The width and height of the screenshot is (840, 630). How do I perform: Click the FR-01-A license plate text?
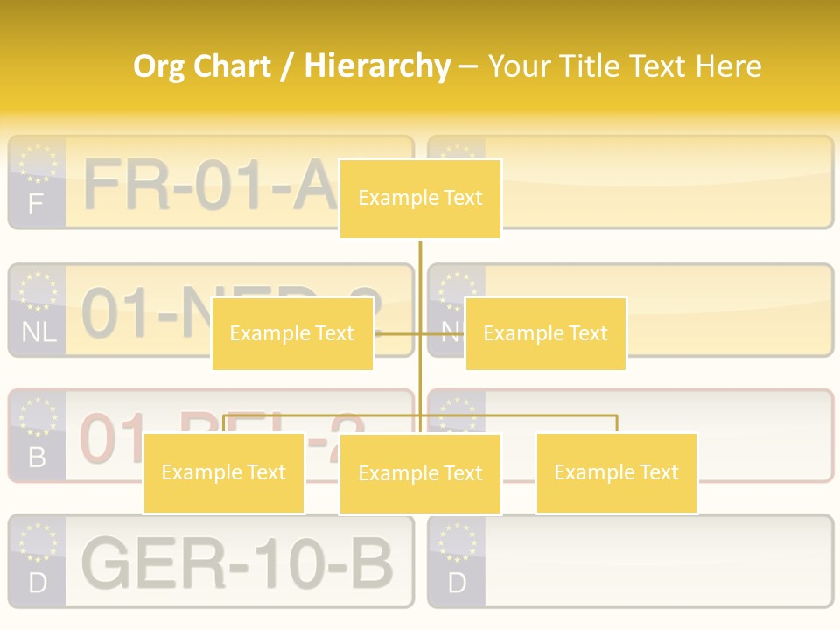click(206, 186)
